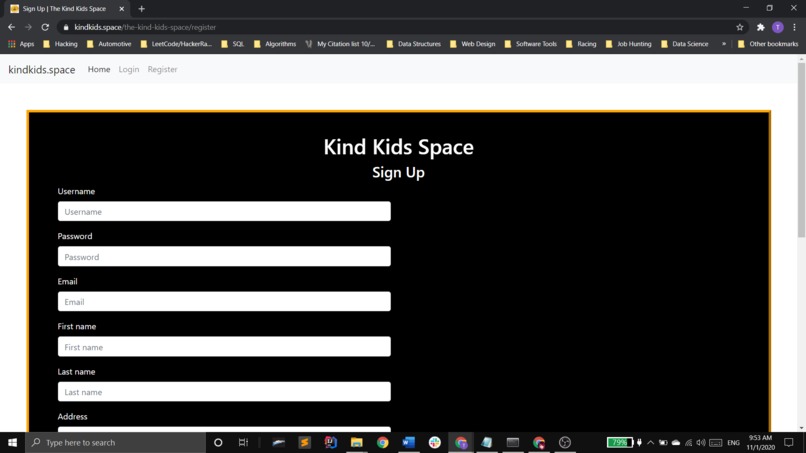Open the Other bookmarks folder
The height and width of the screenshot is (453, 806).
click(x=768, y=44)
